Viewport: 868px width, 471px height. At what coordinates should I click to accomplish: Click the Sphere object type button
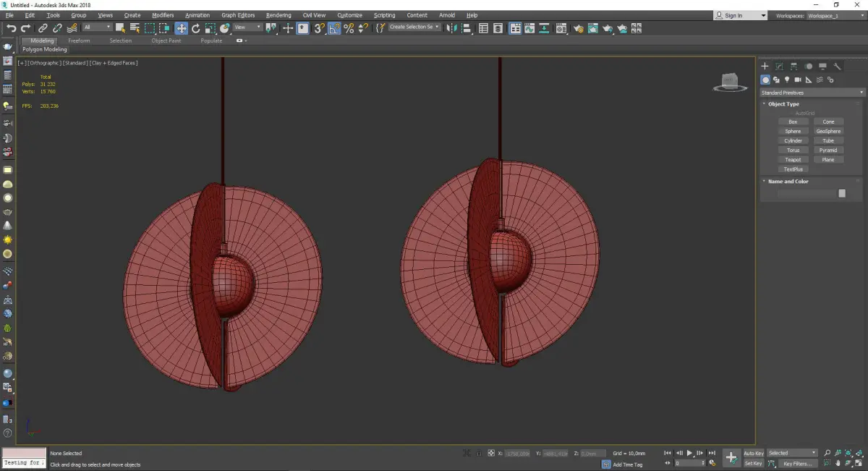coord(793,132)
